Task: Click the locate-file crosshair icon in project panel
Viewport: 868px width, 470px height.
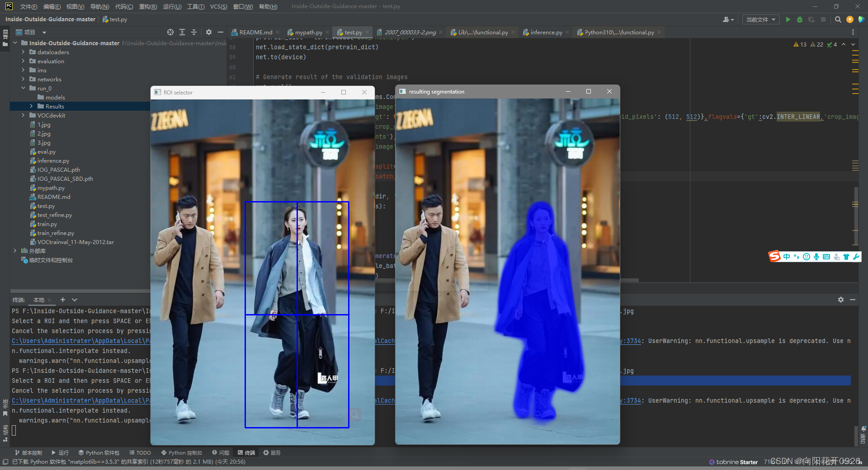Action: (x=170, y=32)
